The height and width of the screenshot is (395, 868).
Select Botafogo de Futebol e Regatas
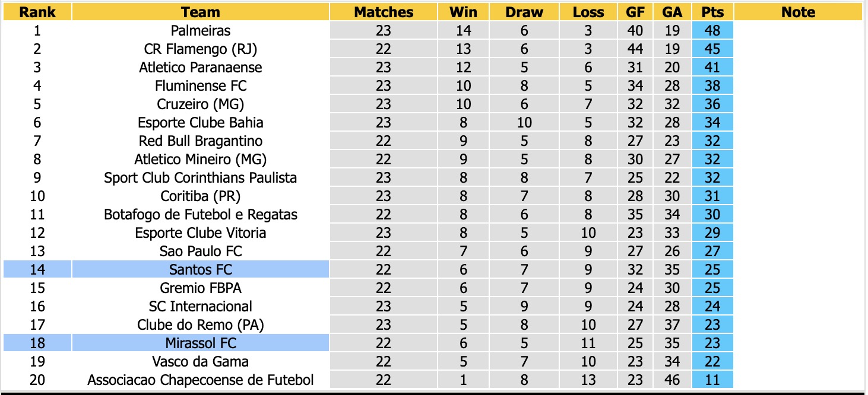(201, 214)
